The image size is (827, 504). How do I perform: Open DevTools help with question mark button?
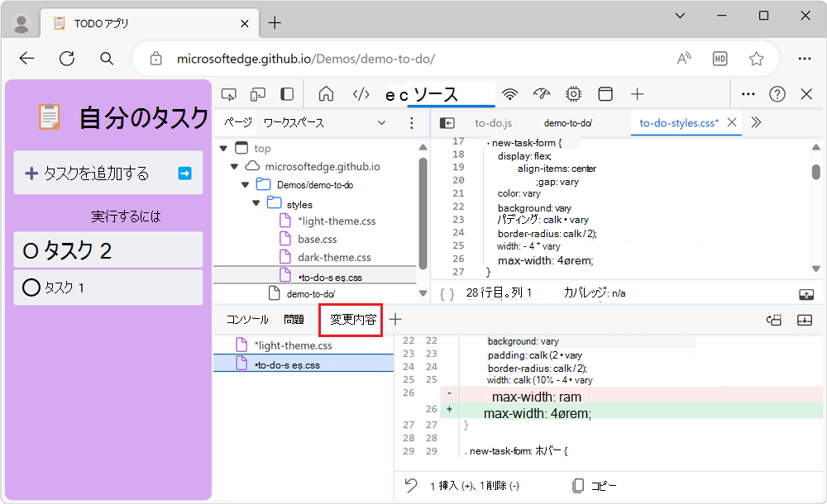click(777, 93)
